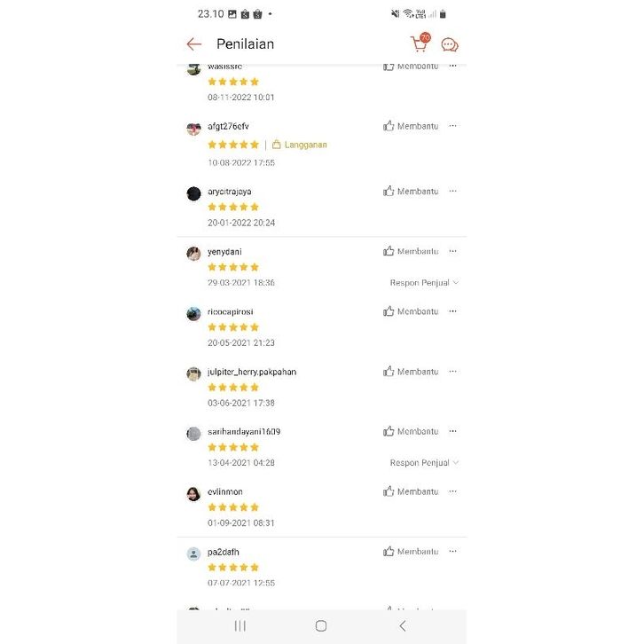This screenshot has height=644, width=644.
Task: Open more options for afgt276cfv's review
Action: 452,126
